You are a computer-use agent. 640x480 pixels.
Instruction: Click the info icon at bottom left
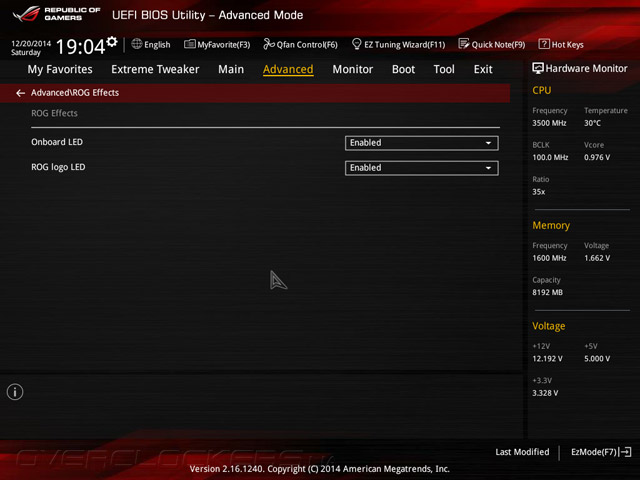coord(15,392)
